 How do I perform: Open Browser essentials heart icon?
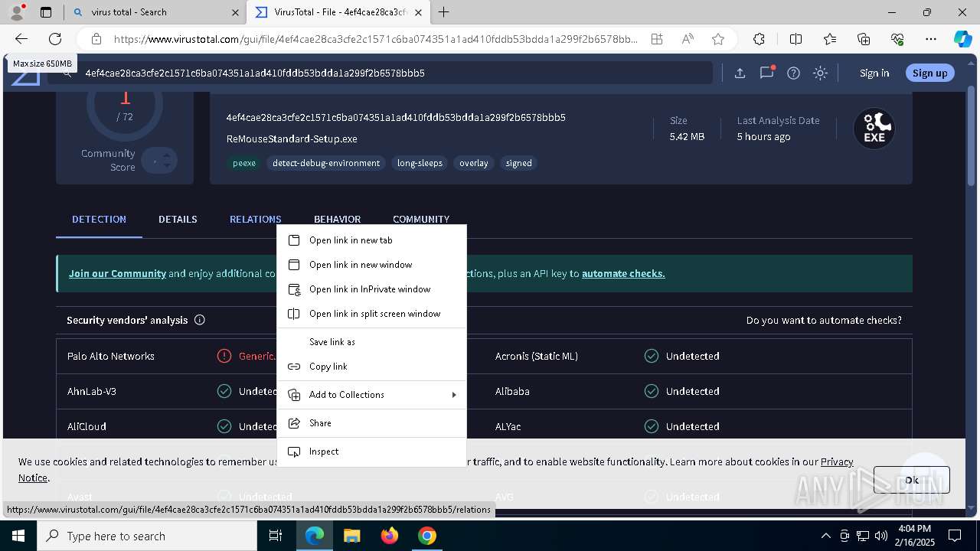point(897,39)
